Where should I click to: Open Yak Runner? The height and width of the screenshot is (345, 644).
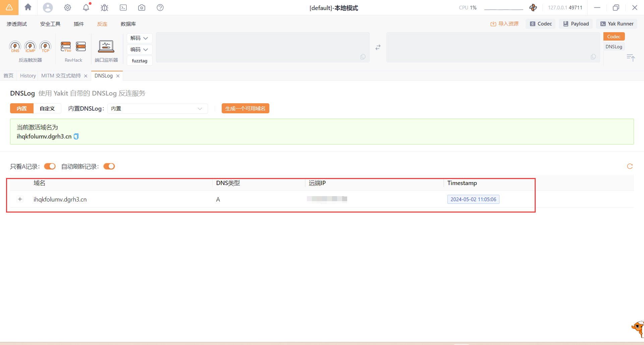coord(616,24)
